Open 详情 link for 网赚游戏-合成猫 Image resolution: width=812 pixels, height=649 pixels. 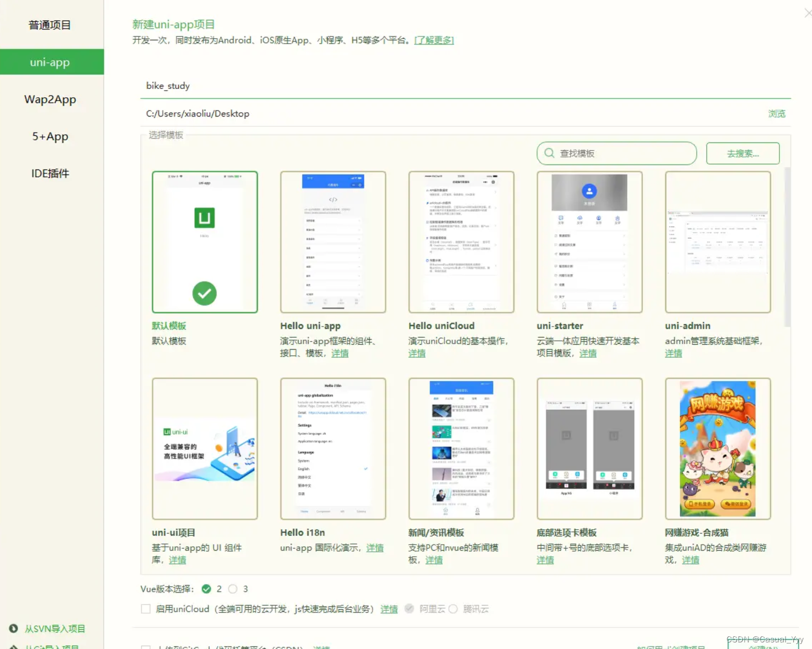point(691,560)
